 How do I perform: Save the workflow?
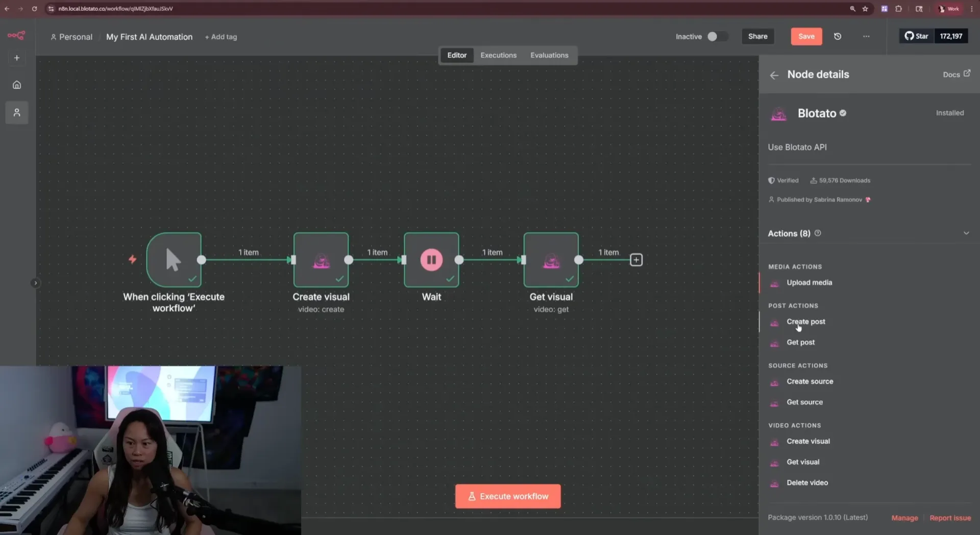tap(806, 36)
